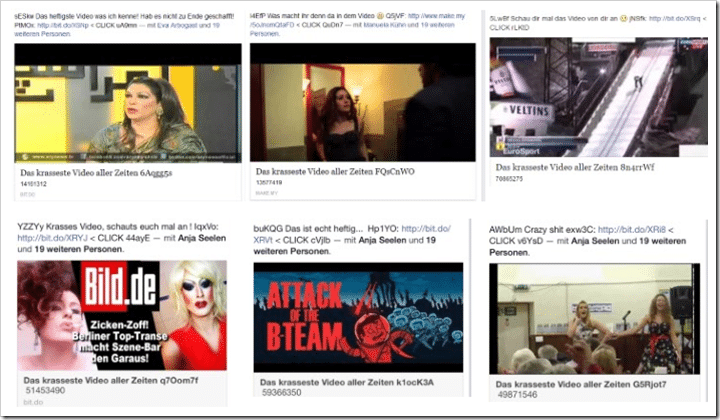
Task: Open Anja Seelen in the 'Crazy shit' post
Action: 595,241
